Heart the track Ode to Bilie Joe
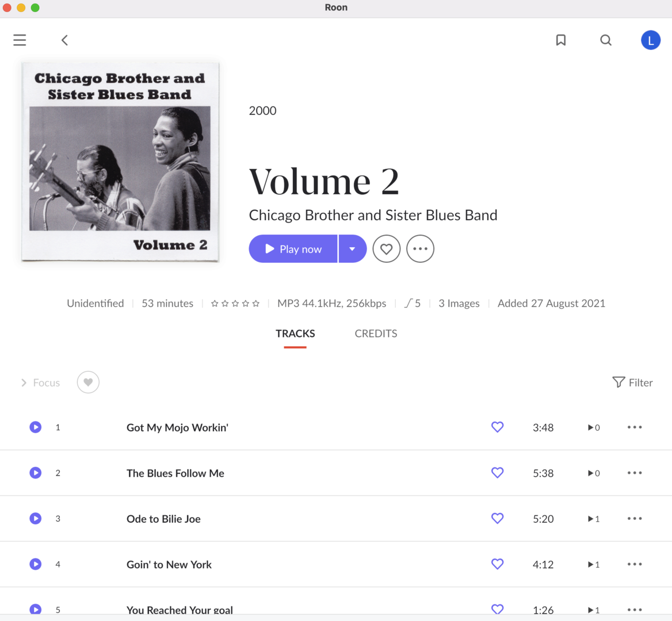 click(x=497, y=518)
